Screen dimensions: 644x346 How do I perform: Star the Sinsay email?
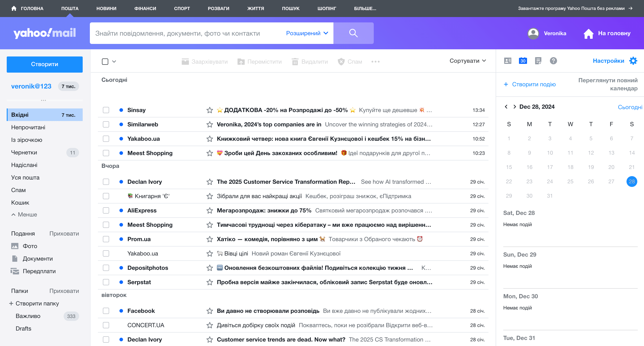tap(210, 110)
